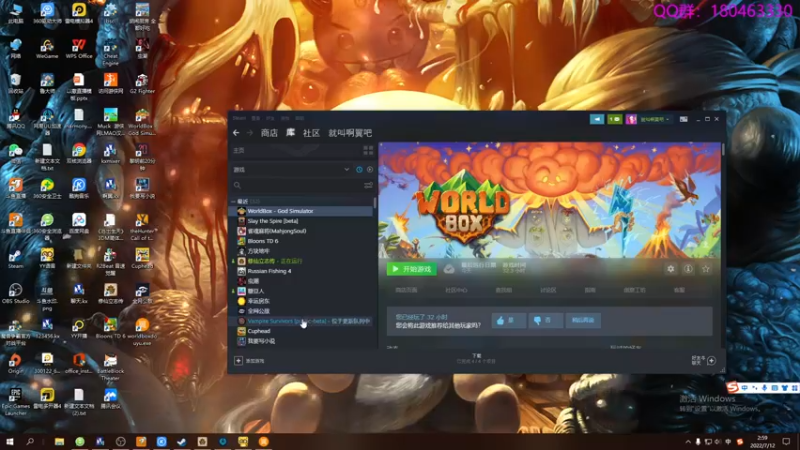Open WeGame desktop shortcut
The width and height of the screenshot is (800, 450).
point(47,48)
